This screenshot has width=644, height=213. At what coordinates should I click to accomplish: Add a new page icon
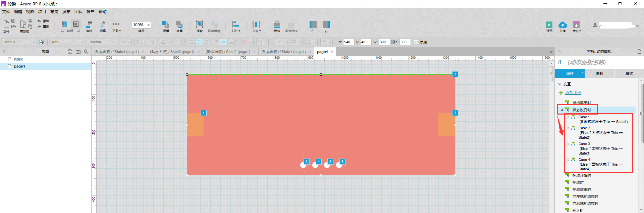(x=70, y=52)
